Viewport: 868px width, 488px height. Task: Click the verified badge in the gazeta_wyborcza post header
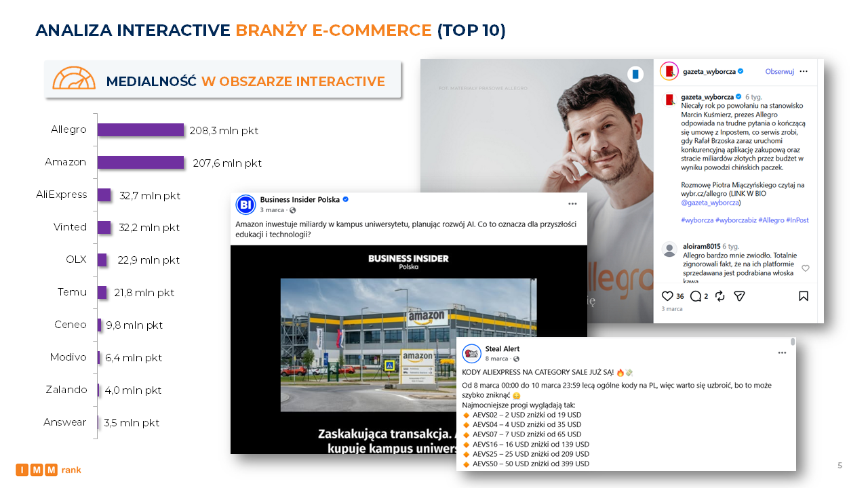point(741,71)
